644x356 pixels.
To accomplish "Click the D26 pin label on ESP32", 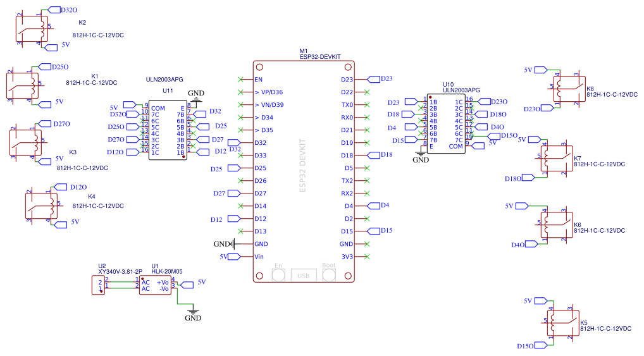I will 261,181.
